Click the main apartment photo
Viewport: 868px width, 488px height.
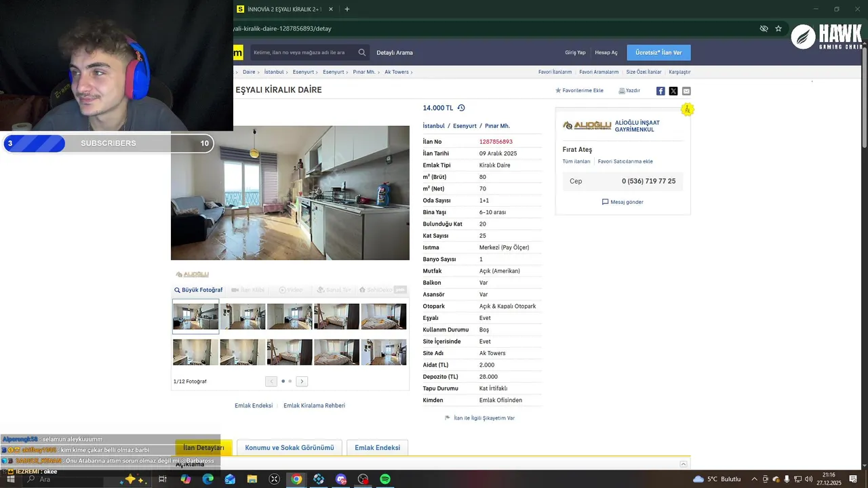pos(290,192)
